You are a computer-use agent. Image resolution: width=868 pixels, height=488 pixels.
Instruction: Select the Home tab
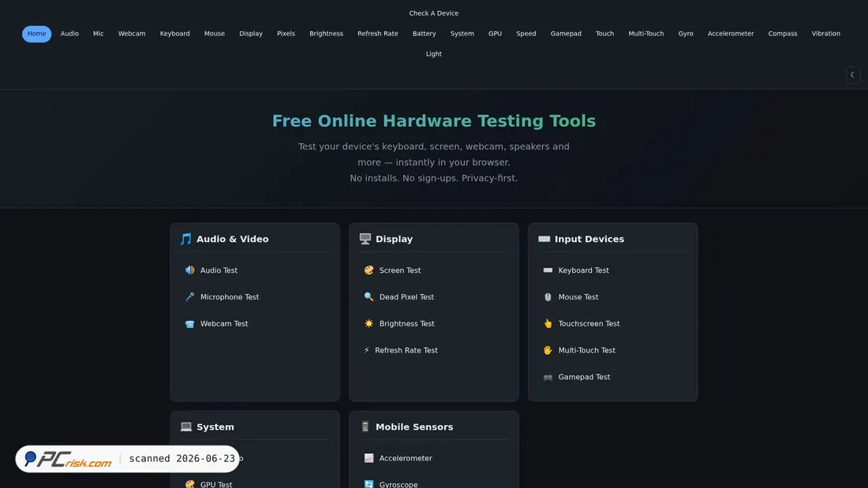point(36,34)
